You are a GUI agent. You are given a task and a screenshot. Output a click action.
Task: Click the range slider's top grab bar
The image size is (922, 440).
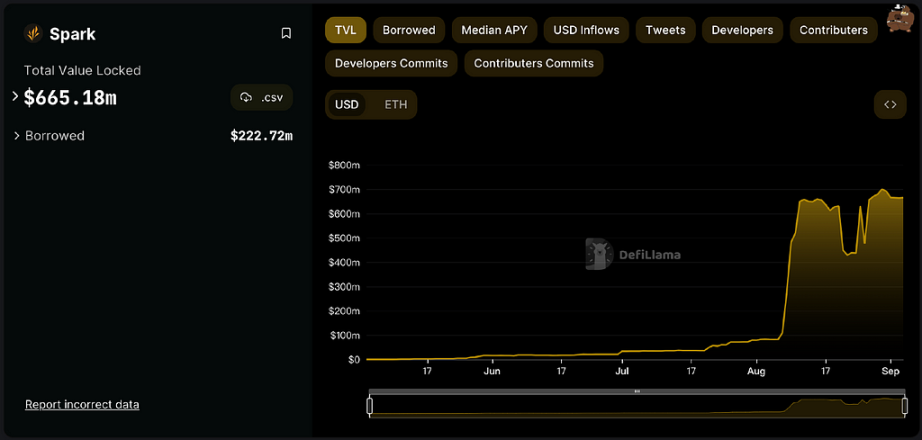pos(637,391)
